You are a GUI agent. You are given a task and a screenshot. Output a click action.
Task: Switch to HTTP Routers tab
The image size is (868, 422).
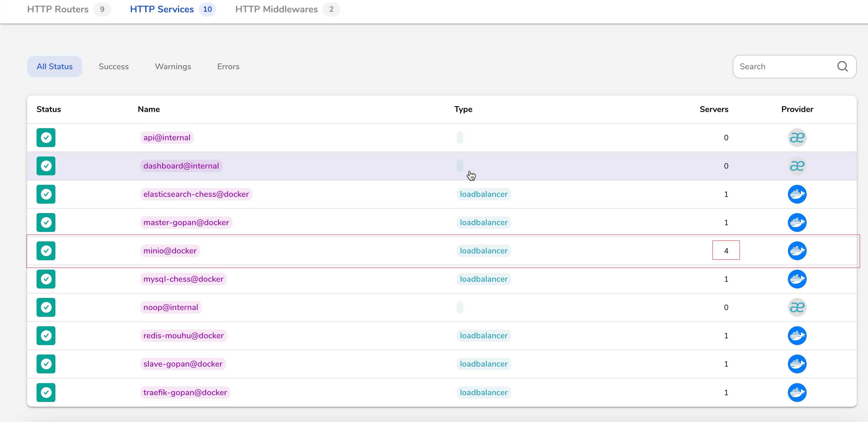click(x=58, y=9)
